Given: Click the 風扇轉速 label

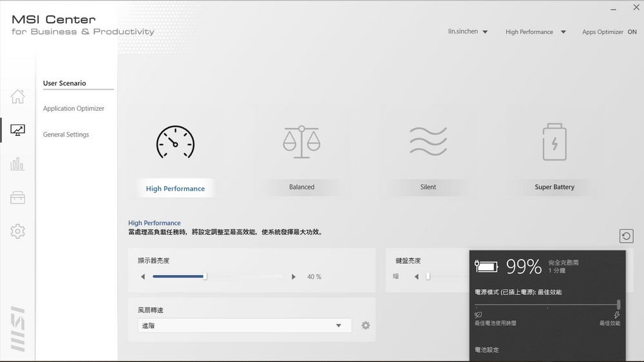Looking at the screenshot, I should click(x=150, y=310).
